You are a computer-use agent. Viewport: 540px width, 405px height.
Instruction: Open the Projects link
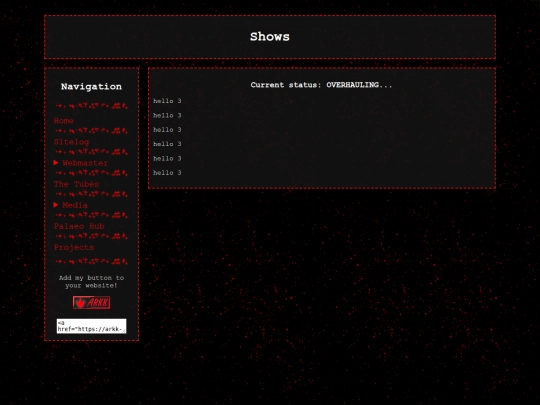[x=74, y=248]
